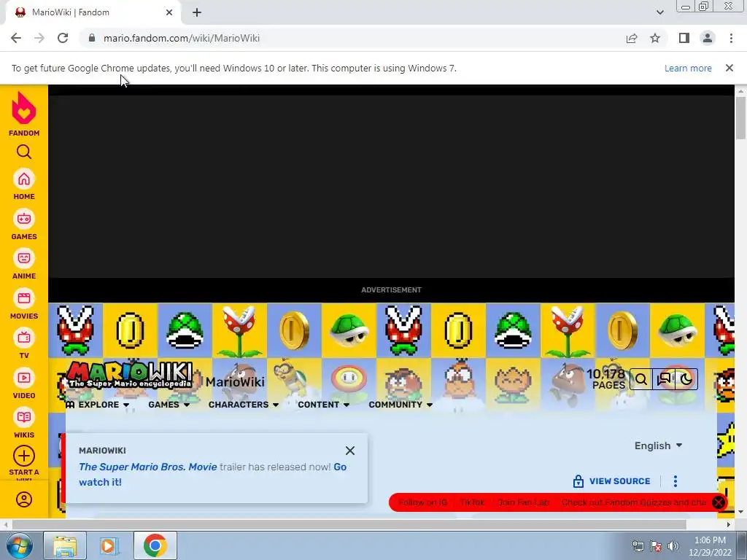This screenshot has height=560, width=747.
Task: Click the horizontal scrollbar thumb
Action: pos(349,524)
